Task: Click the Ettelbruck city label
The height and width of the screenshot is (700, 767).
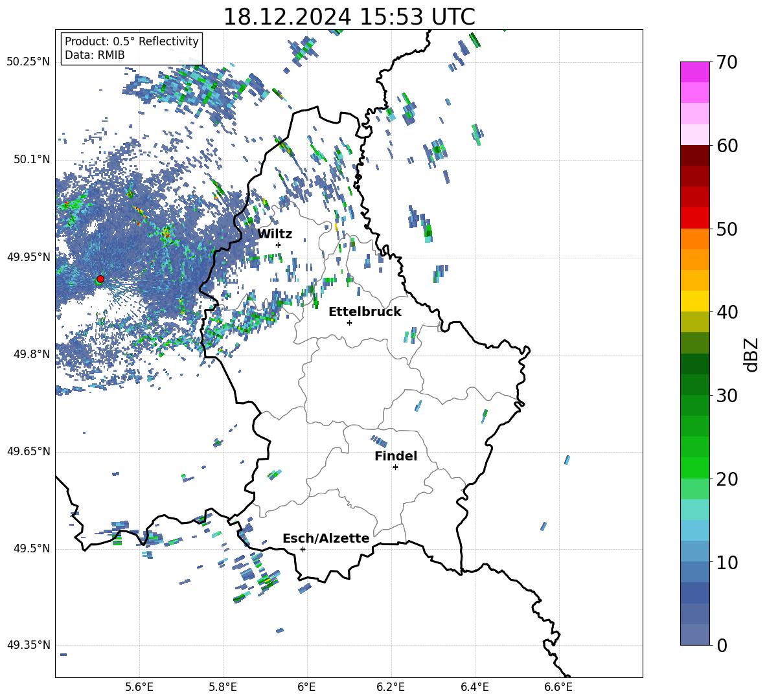Action: coord(365,312)
